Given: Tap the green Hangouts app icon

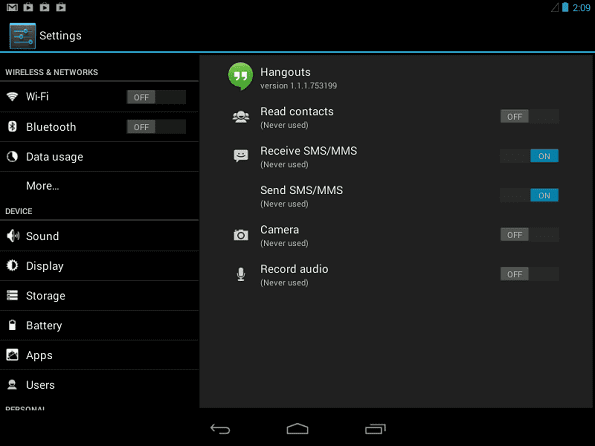Looking at the screenshot, I should click(240, 76).
